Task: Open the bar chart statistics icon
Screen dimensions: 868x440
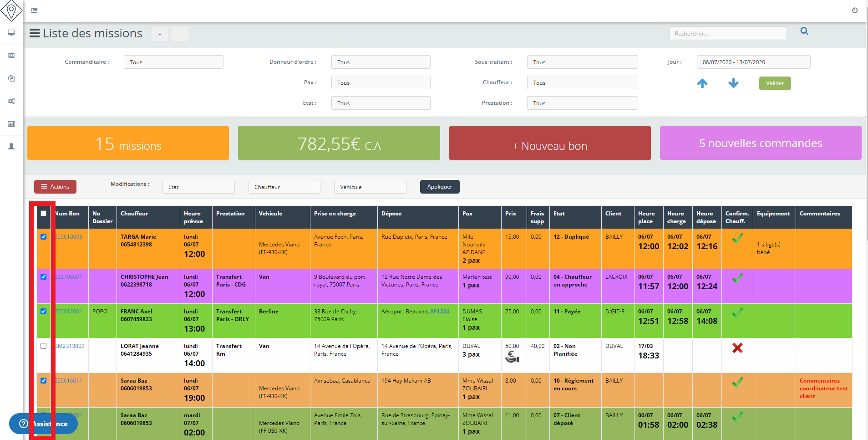Action: pos(11,124)
